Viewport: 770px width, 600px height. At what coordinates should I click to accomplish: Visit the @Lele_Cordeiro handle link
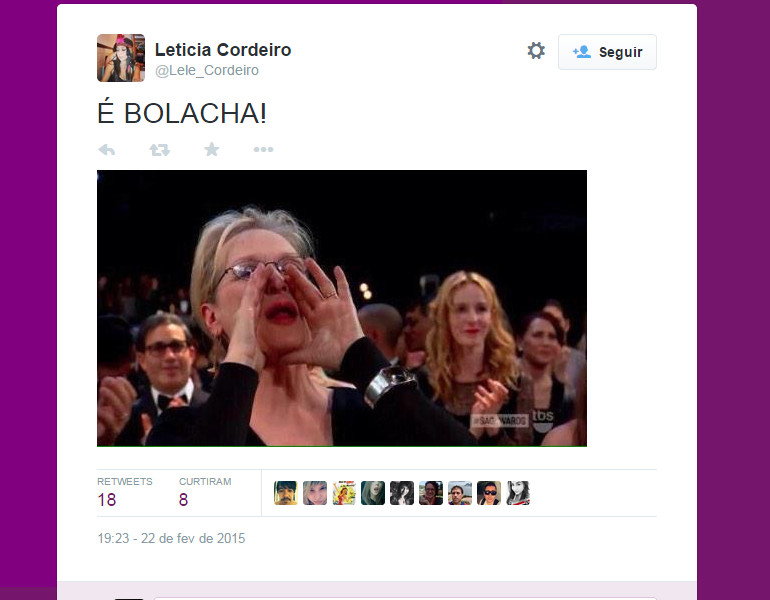pyautogui.click(x=207, y=70)
